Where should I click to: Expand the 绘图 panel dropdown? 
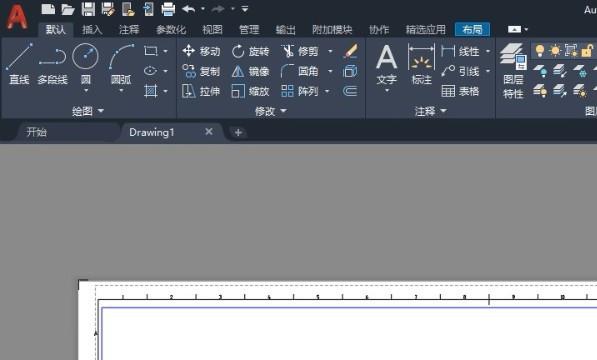88,111
